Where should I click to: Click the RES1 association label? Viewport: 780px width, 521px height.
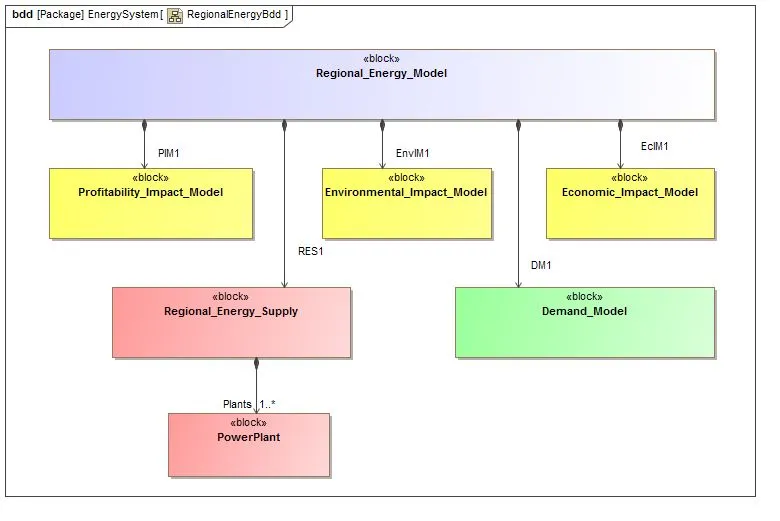pos(310,251)
